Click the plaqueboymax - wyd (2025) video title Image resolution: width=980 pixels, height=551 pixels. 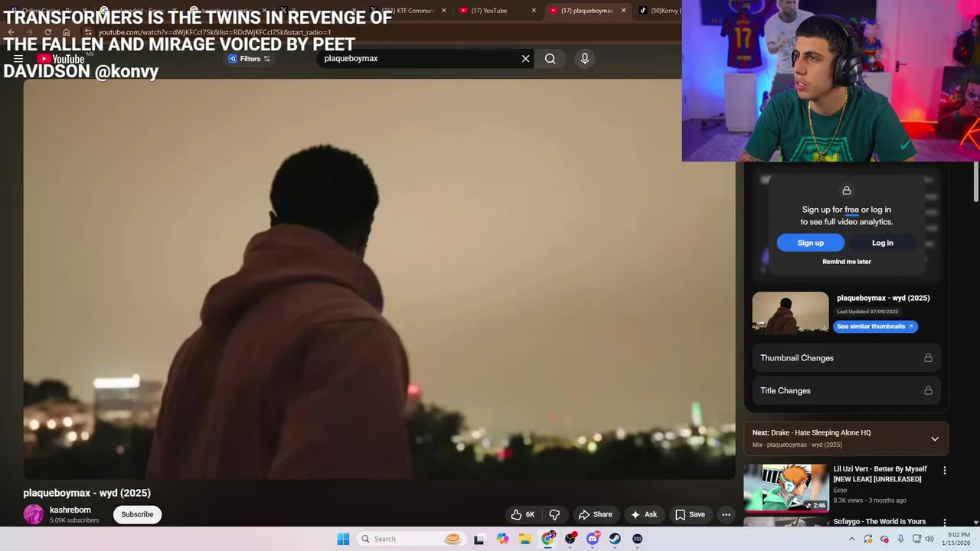[x=87, y=493]
